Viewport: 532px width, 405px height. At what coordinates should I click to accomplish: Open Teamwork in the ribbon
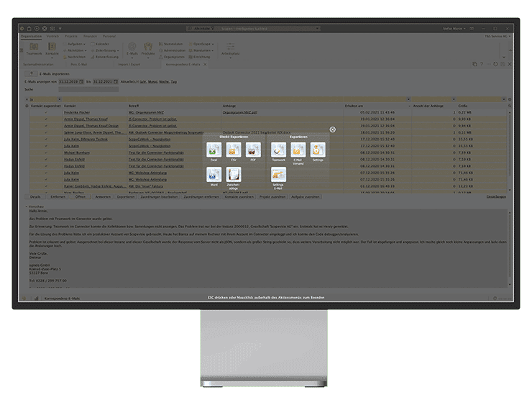[34, 49]
